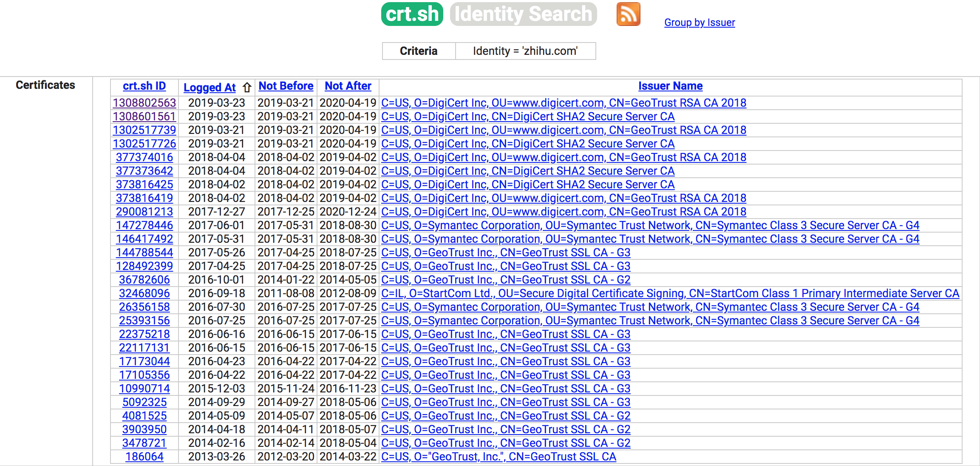Open certificate ID 290081213
This screenshot has width=980, height=466.
pyautogui.click(x=144, y=212)
